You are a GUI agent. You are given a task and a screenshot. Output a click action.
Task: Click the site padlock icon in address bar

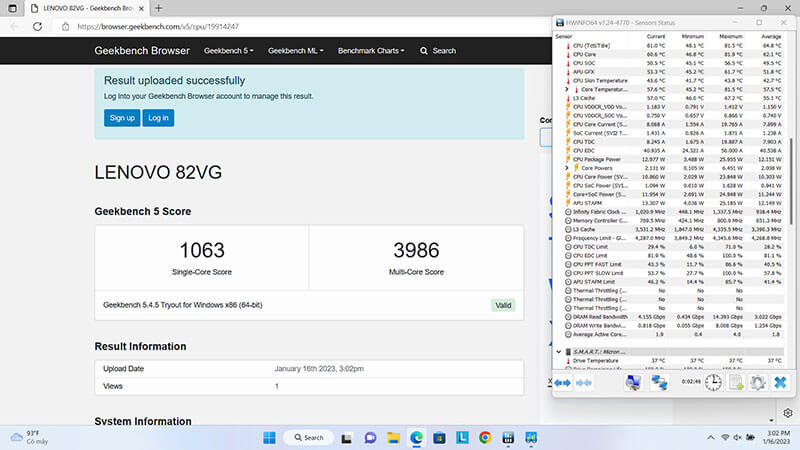click(x=65, y=27)
